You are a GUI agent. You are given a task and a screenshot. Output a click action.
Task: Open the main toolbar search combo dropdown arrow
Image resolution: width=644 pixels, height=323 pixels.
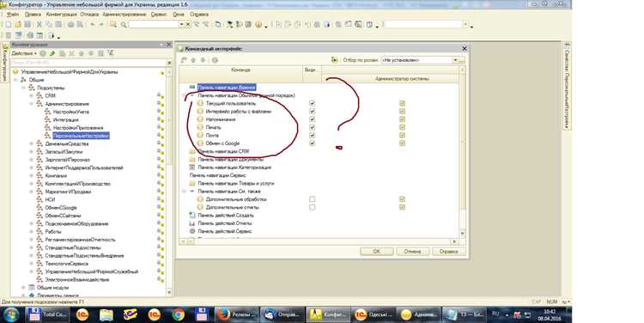181,25
